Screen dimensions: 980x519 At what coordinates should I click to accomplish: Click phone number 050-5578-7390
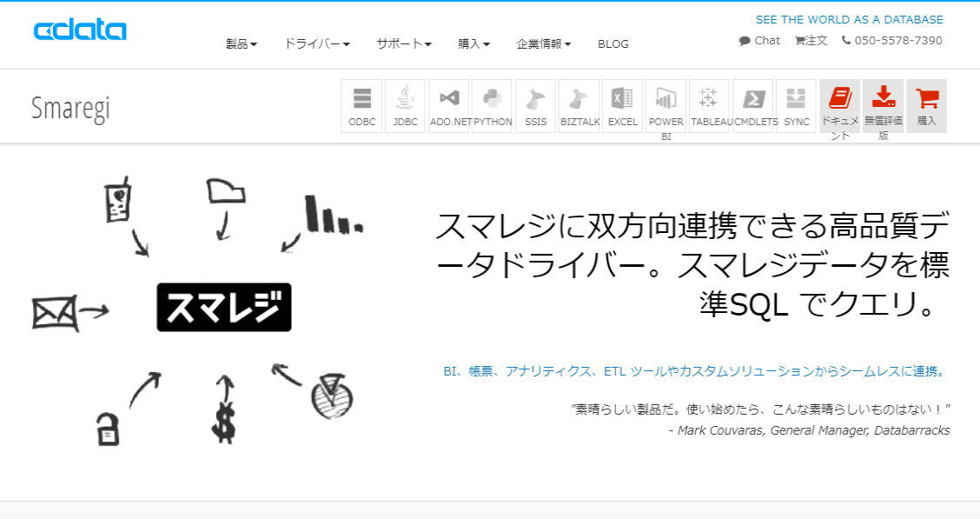pos(898,41)
